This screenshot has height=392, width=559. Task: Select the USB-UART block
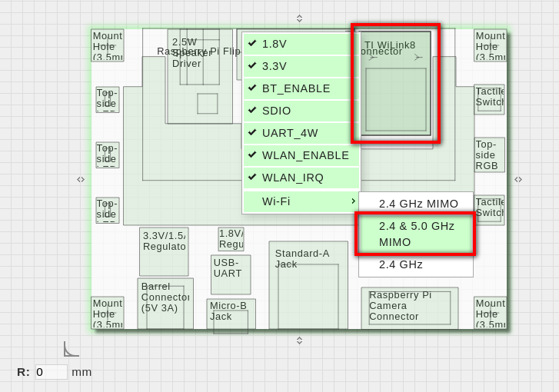(231, 274)
